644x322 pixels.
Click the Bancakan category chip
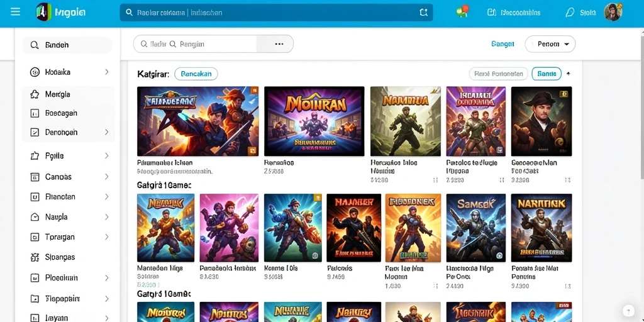pos(196,74)
